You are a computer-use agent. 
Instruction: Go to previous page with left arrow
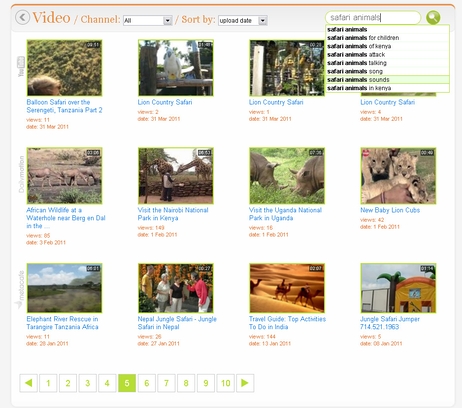pyautogui.click(x=28, y=383)
